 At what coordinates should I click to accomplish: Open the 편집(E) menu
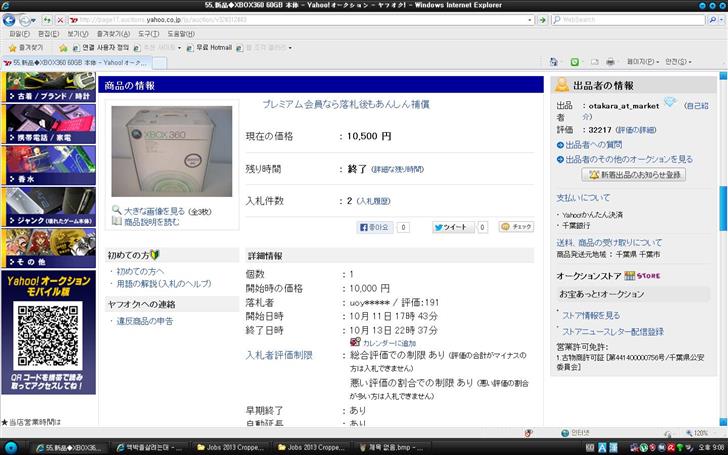[x=48, y=34]
